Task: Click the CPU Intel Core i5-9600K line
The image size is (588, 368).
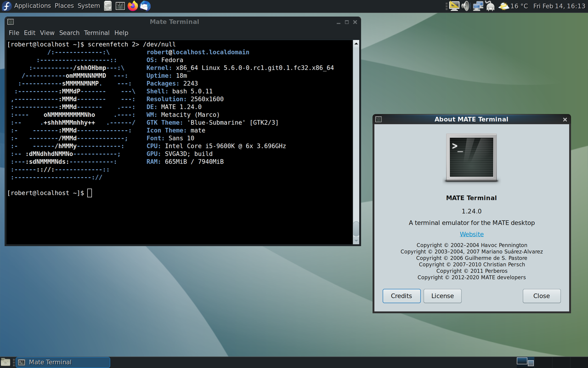Action: pos(216,146)
